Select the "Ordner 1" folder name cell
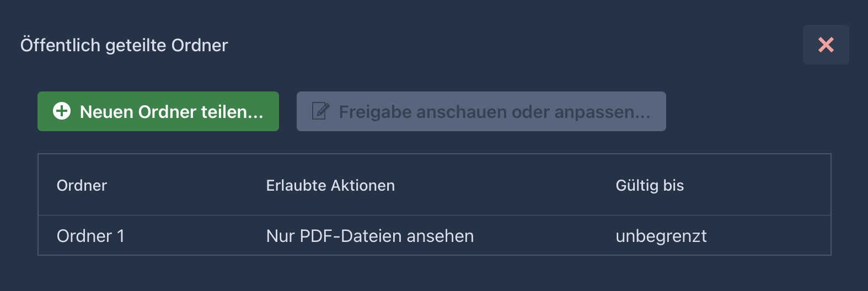868x291 pixels. (x=90, y=236)
